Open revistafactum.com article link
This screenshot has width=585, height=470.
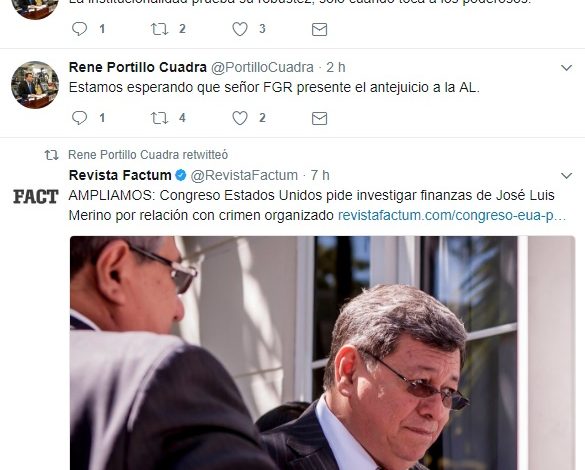tap(452, 215)
